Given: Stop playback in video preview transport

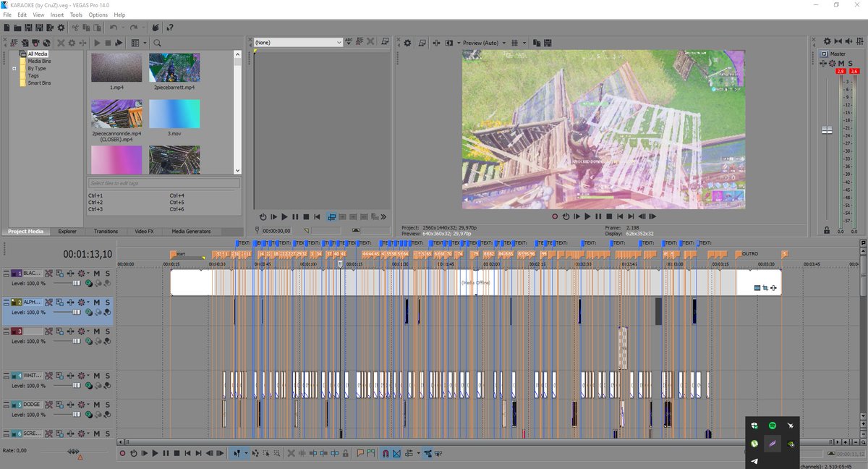Looking at the screenshot, I should click(609, 216).
